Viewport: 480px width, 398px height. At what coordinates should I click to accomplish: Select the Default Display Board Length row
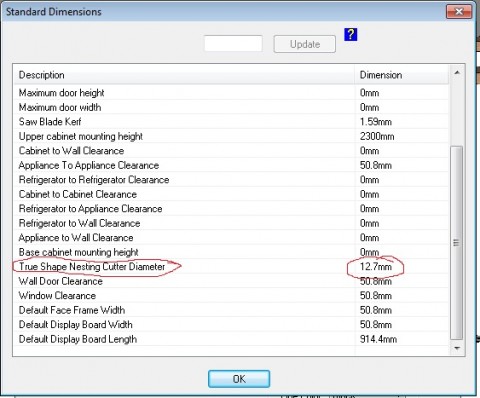click(232, 339)
